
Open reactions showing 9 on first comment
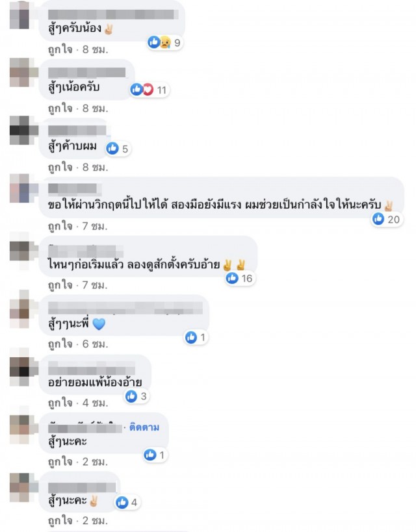pyautogui.click(x=165, y=43)
